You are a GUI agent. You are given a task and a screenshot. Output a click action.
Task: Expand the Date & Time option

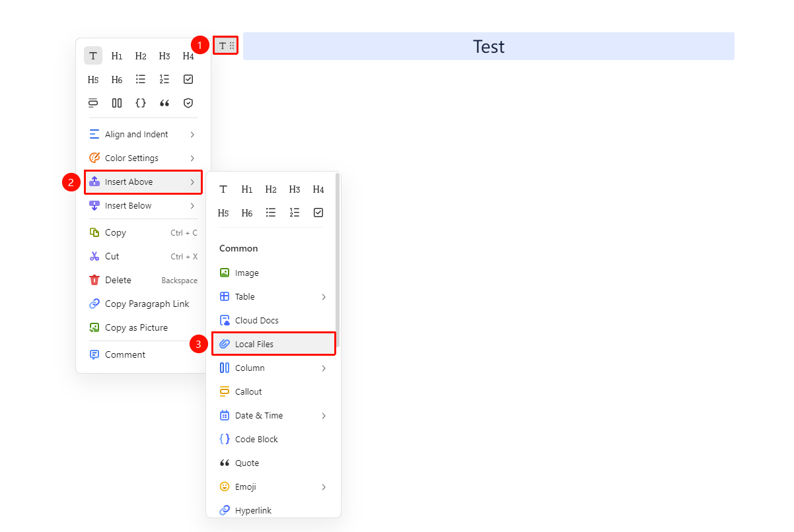[x=273, y=416]
